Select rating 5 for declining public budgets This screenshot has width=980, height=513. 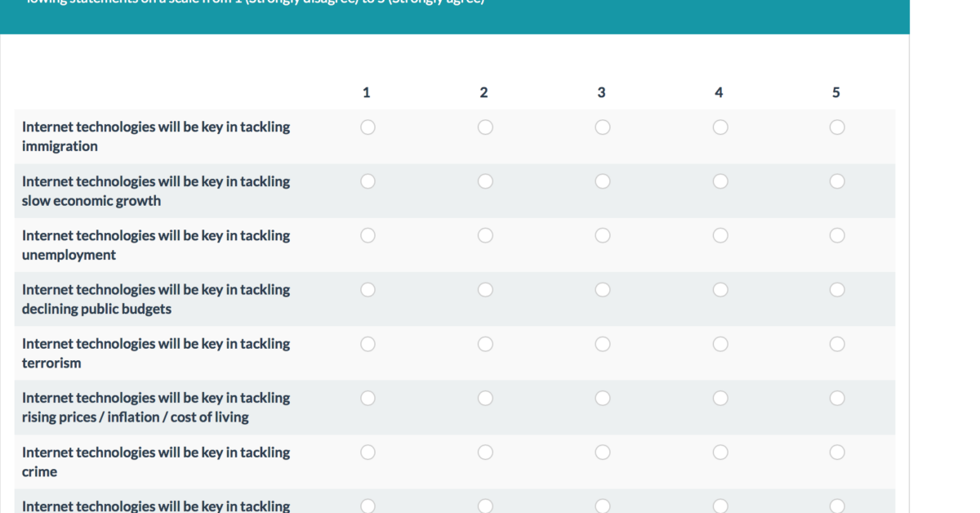(837, 289)
